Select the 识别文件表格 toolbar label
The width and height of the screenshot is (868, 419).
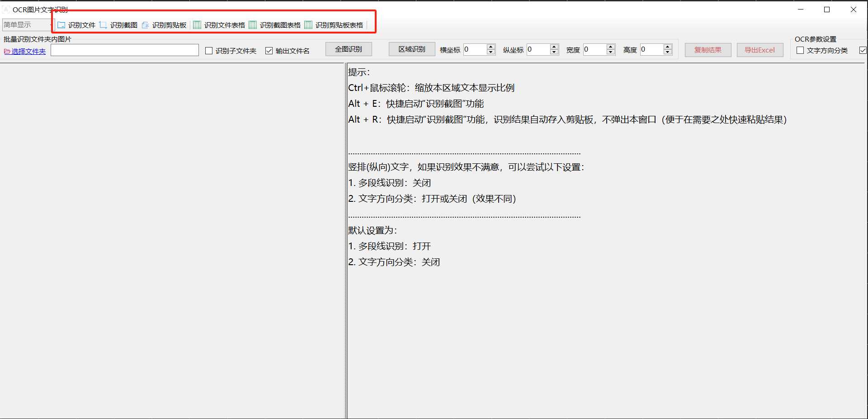pos(225,25)
